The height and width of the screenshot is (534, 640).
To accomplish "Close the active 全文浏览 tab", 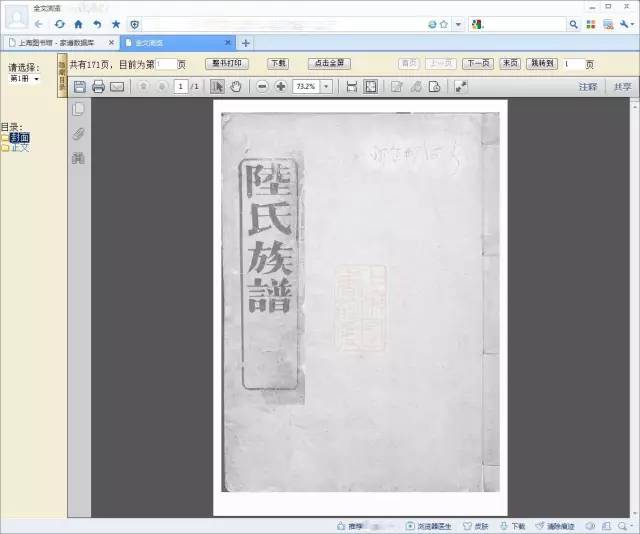I will [228, 42].
